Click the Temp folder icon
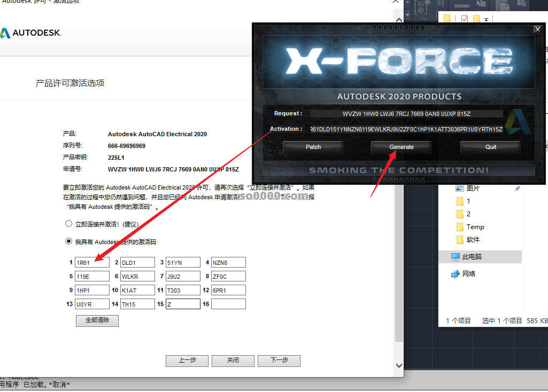This screenshot has height=392, width=548. [x=460, y=227]
